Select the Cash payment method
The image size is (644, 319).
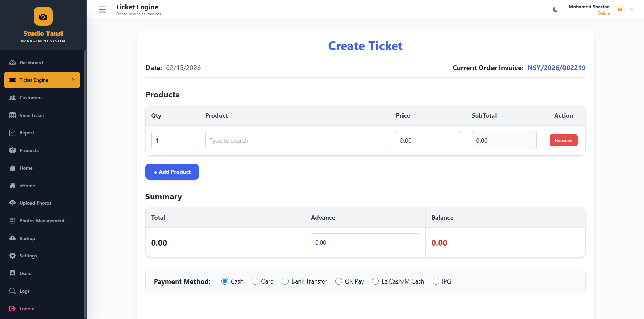click(x=225, y=281)
